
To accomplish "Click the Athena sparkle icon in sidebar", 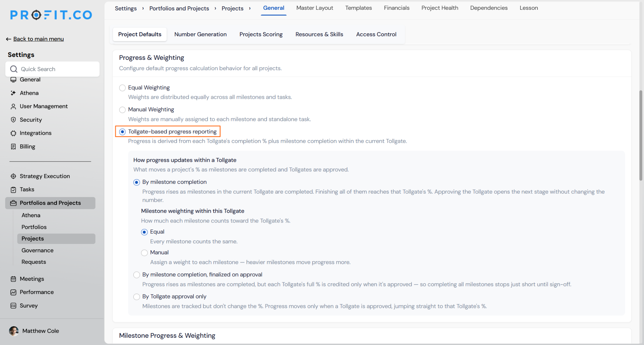I will (x=13, y=93).
